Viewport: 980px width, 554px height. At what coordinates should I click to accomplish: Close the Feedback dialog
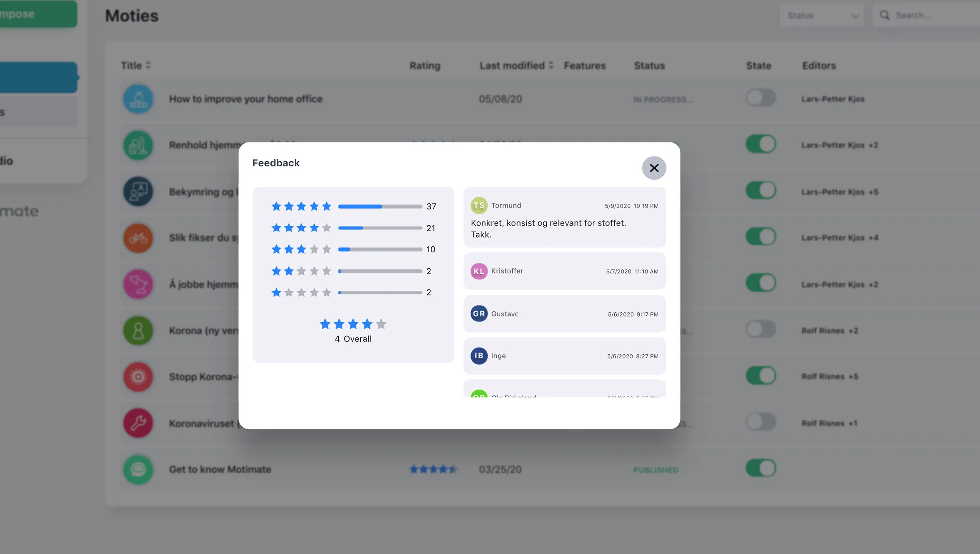[x=653, y=168]
